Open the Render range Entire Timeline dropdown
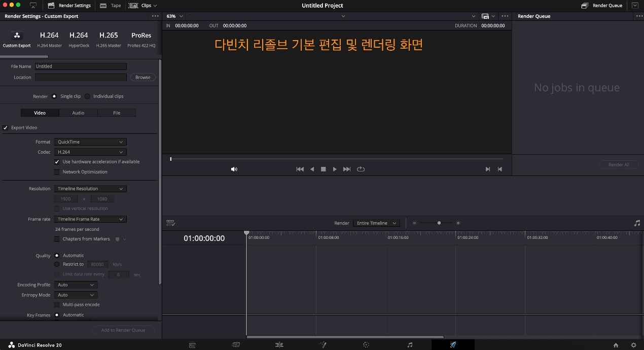Screen dimensions: 644x350 pyautogui.click(x=376, y=223)
